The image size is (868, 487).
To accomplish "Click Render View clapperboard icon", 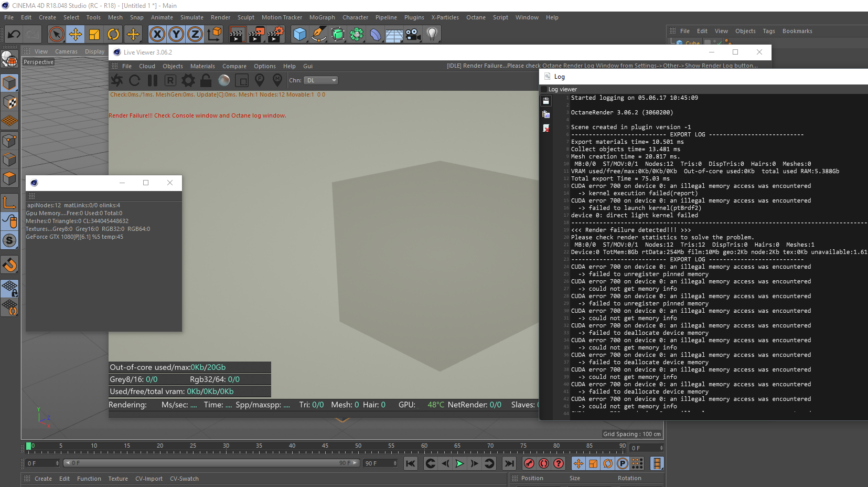I will 237,35.
